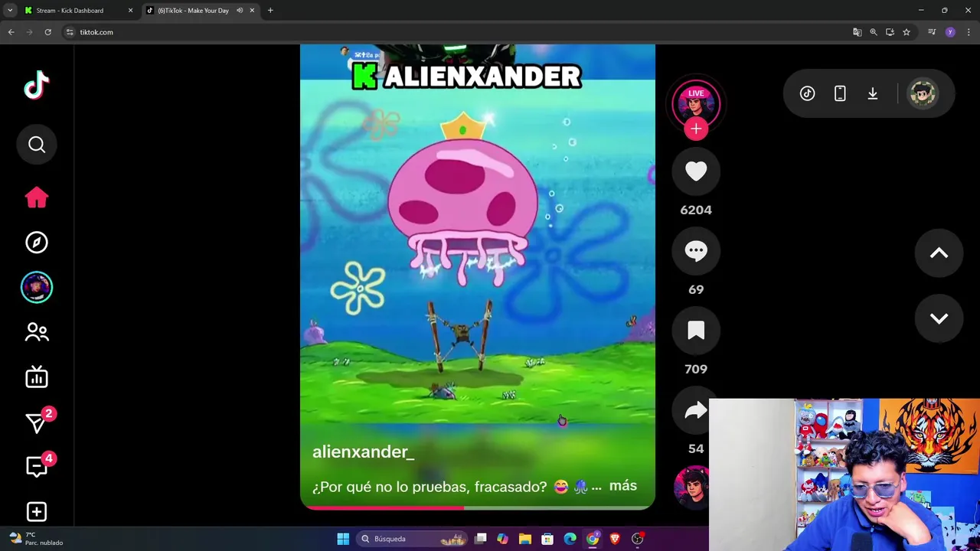Mute audio on the TikTok tab
980x551 pixels.
point(240,11)
